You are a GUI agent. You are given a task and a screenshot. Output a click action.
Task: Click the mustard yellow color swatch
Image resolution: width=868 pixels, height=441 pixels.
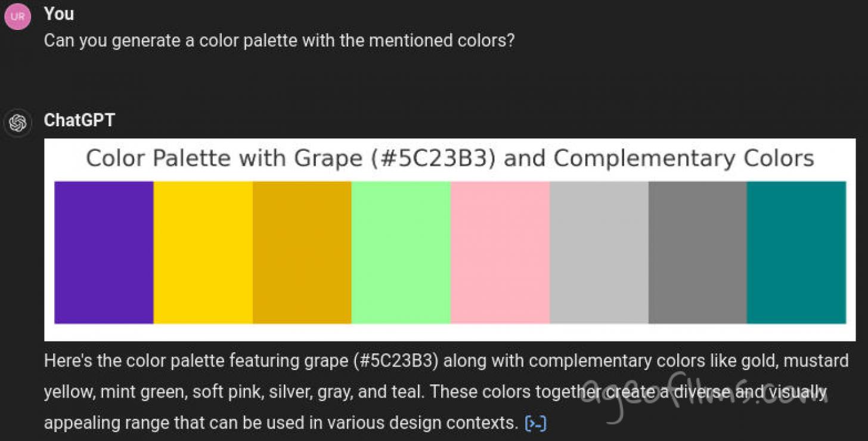tap(302, 252)
